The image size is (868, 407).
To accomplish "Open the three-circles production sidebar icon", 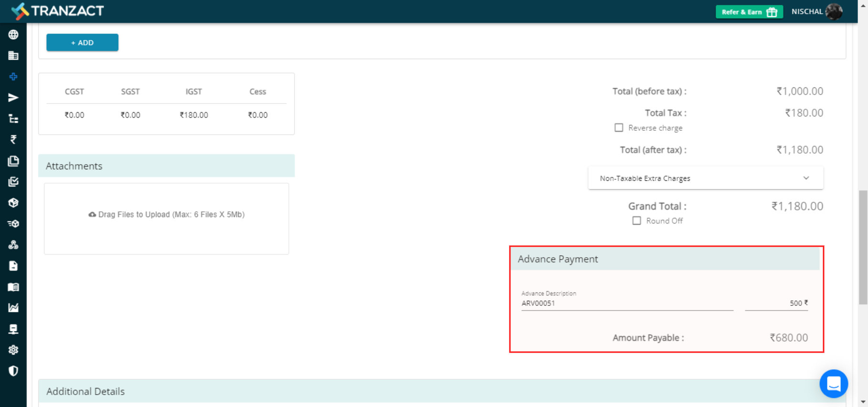I will click(13, 245).
